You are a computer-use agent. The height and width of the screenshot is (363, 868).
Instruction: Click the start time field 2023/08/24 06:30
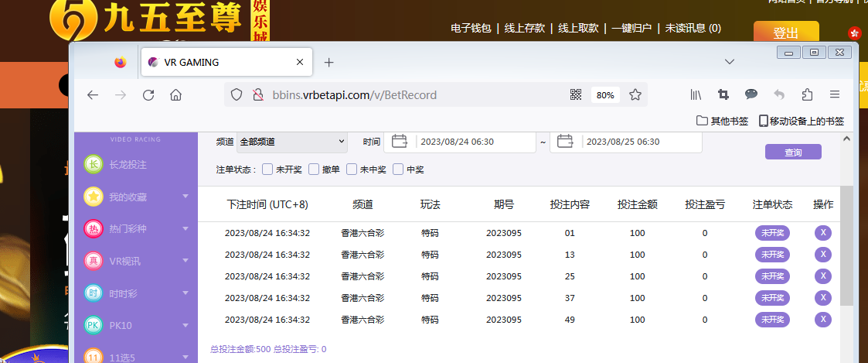pyautogui.click(x=473, y=142)
